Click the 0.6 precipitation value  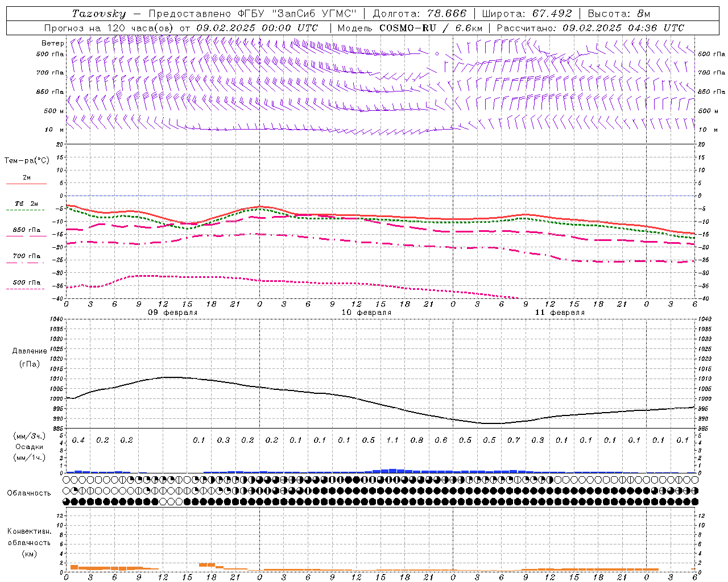pos(441,440)
